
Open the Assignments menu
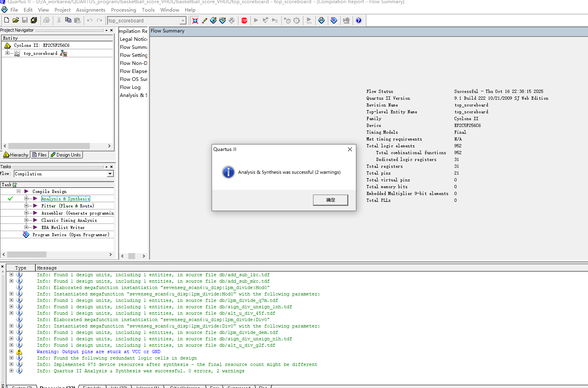[91, 10]
